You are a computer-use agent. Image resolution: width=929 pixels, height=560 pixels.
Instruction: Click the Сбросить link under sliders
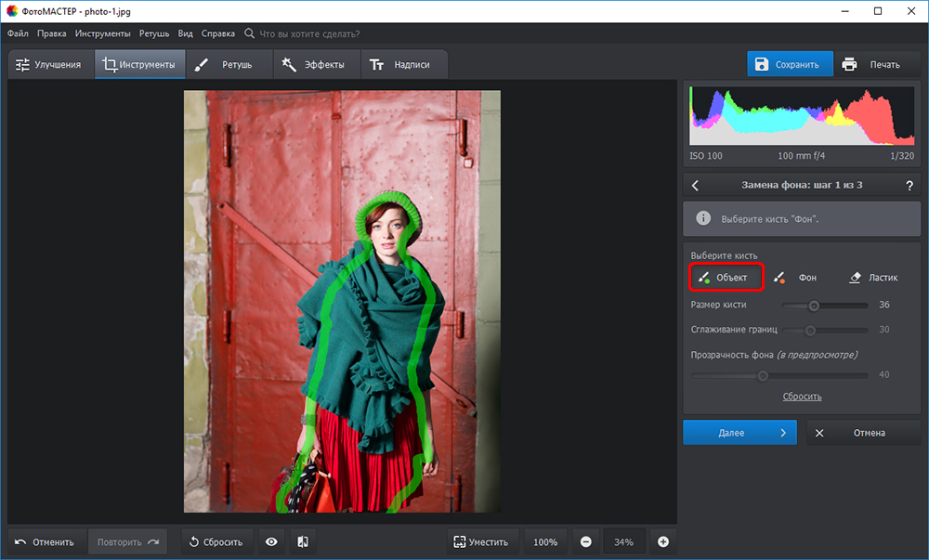click(x=802, y=397)
